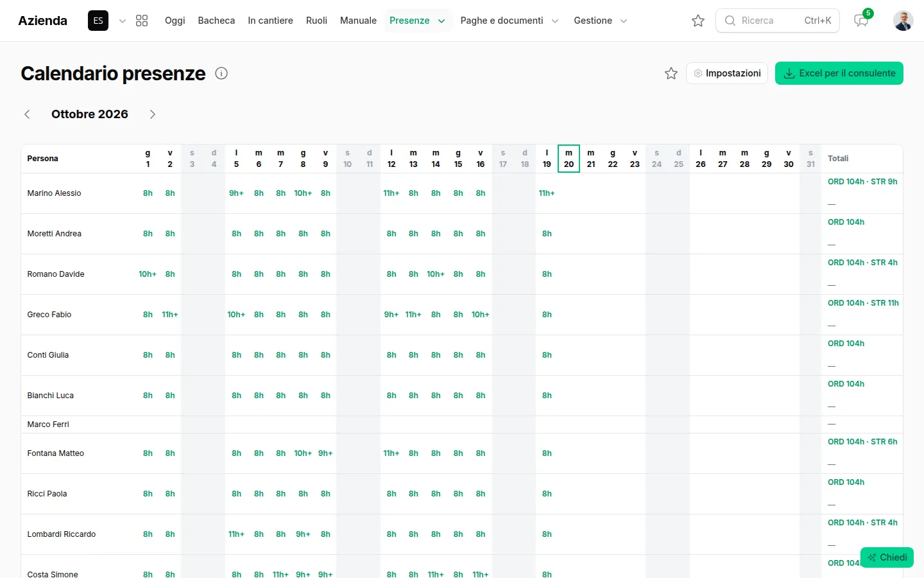The image size is (924, 578).
Task: Expand the Gestione menu
Action: (601, 21)
